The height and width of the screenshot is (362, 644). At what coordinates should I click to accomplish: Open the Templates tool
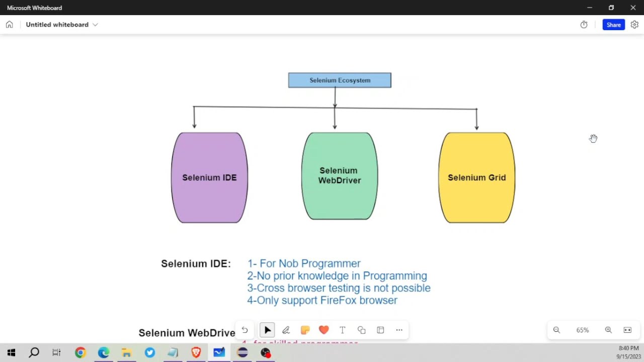click(380, 330)
